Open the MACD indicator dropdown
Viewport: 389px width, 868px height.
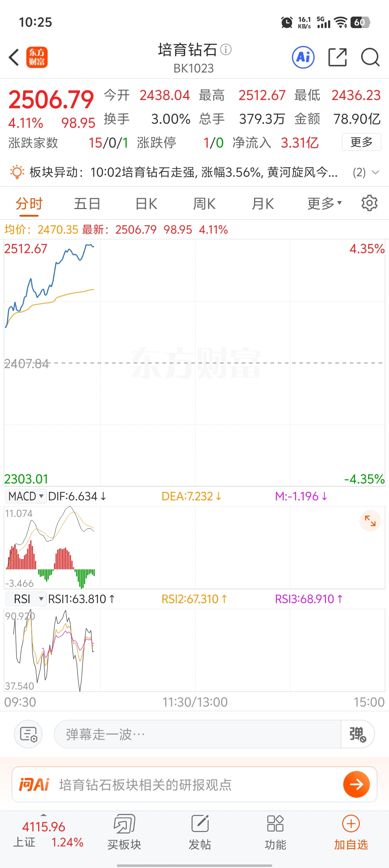(x=26, y=496)
